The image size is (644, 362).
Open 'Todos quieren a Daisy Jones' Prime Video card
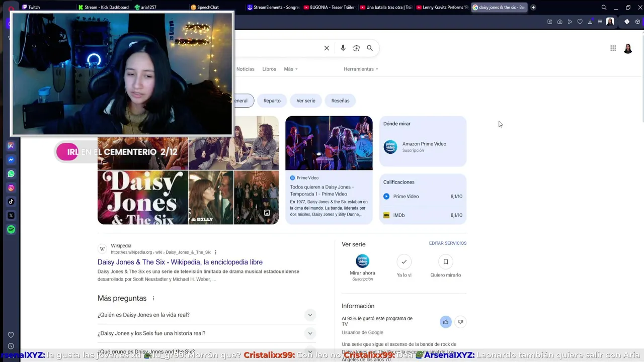(329, 170)
